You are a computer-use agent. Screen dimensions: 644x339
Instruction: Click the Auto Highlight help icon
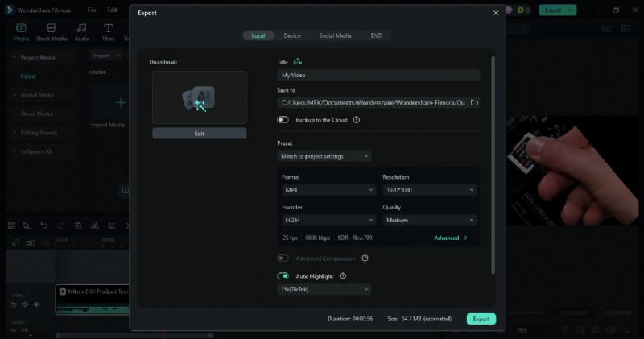click(x=343, y=276)
